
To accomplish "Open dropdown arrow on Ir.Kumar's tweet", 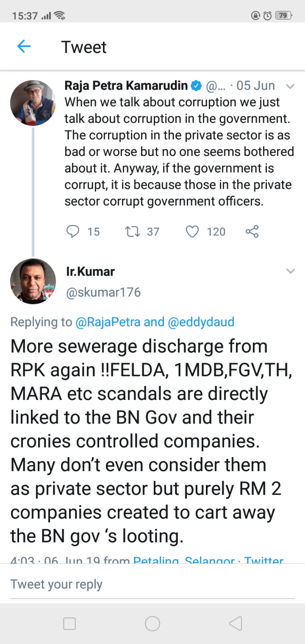I will pos(290,271).
